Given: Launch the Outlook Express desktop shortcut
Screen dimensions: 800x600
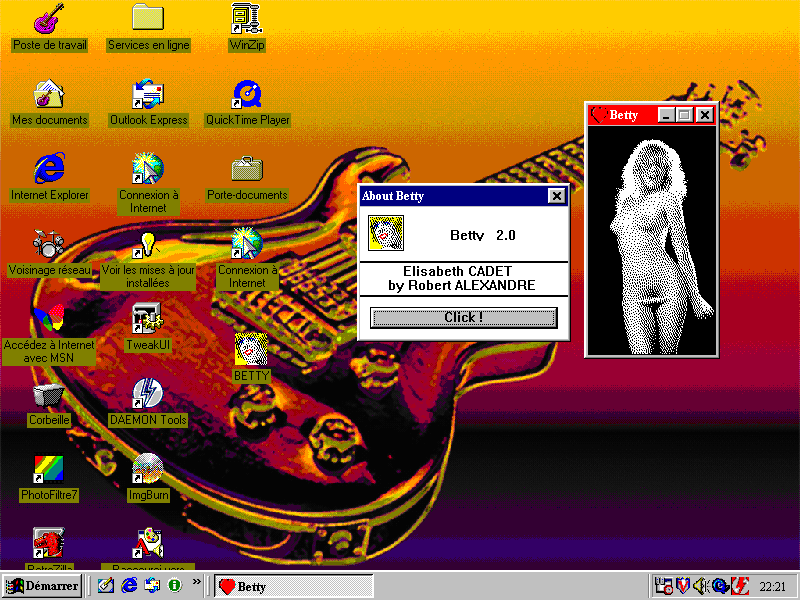Looking at the screenshot, I should click(x=148, y=94).
